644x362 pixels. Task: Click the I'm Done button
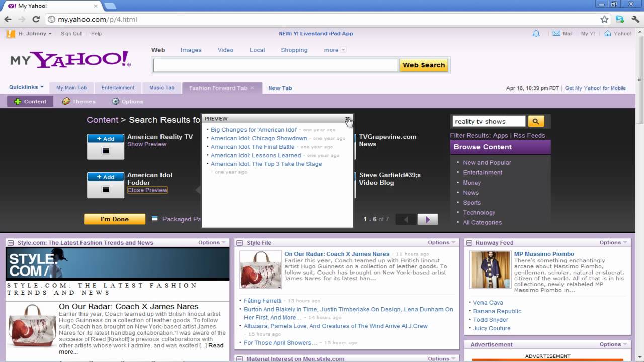(x=115, y=219)
